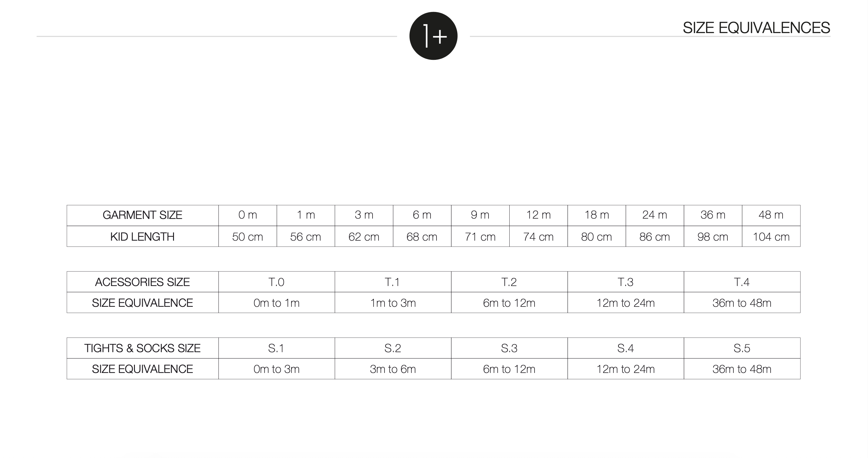Click the ACESSORIES SIZE header cell
868x458 pixels.
pyautogui.click(x=142, y=282)
